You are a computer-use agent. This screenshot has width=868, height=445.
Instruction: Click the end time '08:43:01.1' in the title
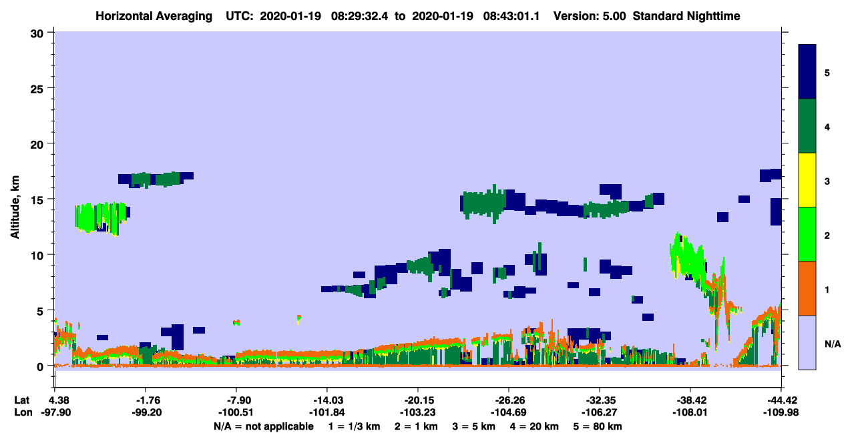[x=510, y=16]
